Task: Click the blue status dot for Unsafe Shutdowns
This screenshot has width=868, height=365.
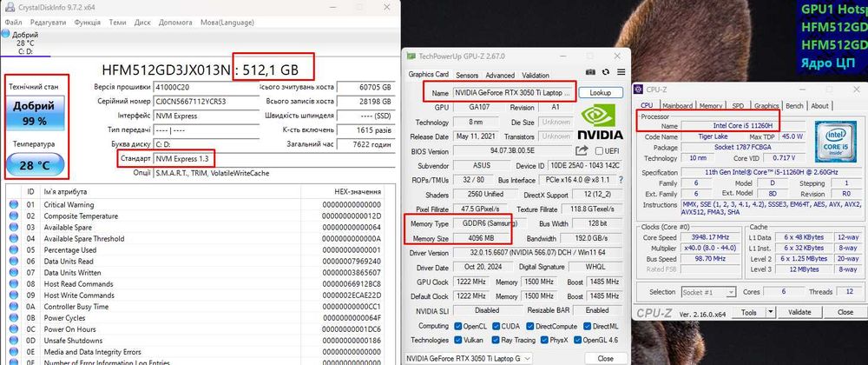Action: [x=14, y=341]
